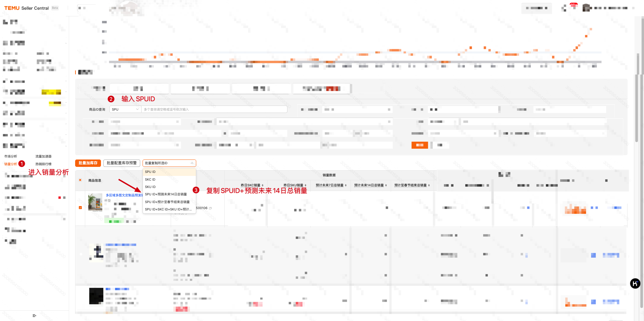Click the TEMU Seller Central logo
The height and width of the screenshot is (321, 644).
pyautogui.click(x=26, y=8)
